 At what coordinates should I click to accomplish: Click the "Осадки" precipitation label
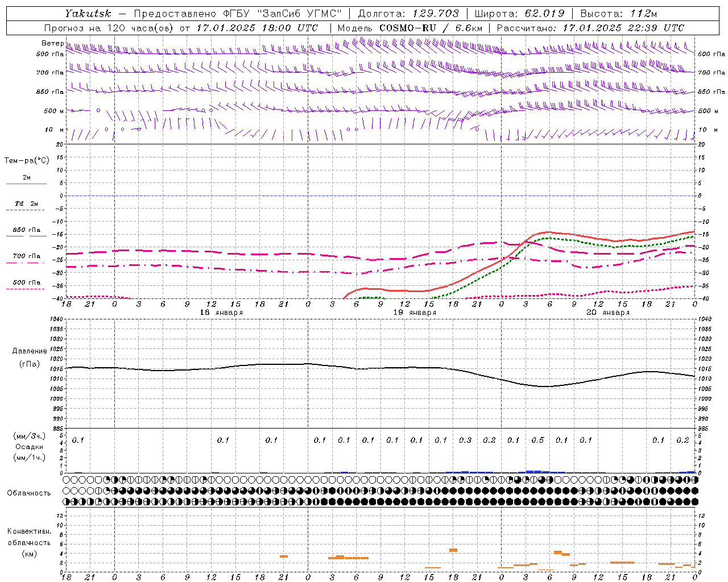(30, 447)
